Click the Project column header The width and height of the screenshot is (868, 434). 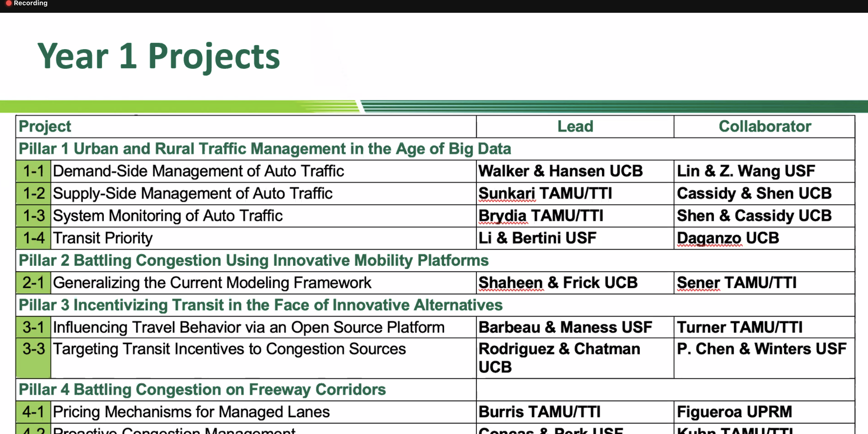(45, 127)
